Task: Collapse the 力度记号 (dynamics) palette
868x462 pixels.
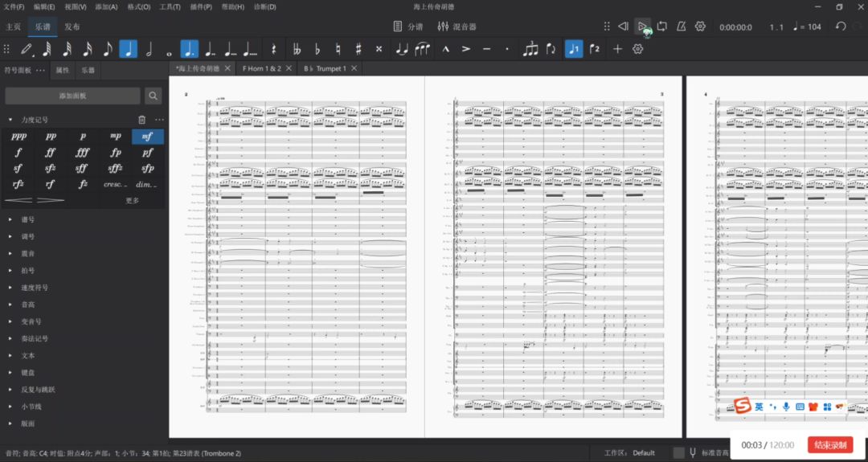Action: [10, 120]
